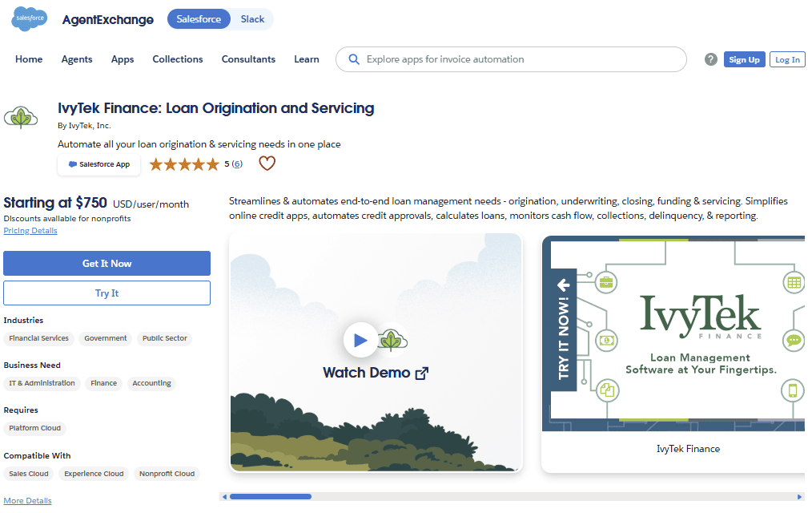The image size is (812, 513).
Task: Open the Apps menu item
Action: (123, 59)
